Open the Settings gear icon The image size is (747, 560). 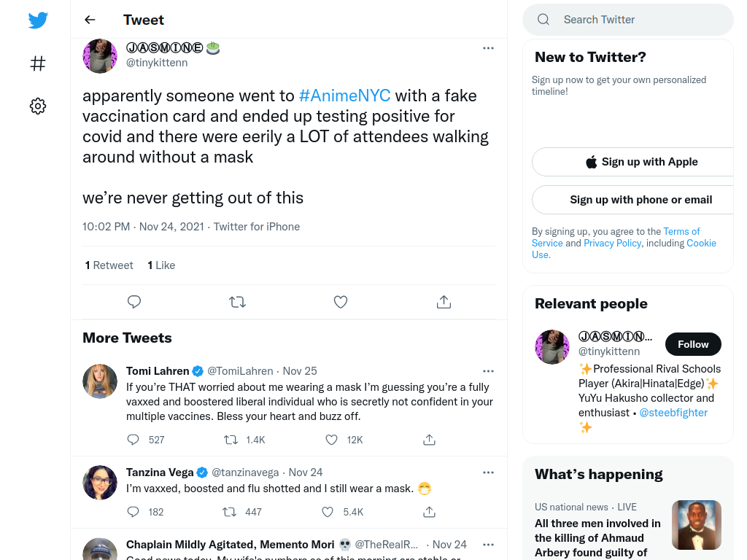tap(38, 106)
